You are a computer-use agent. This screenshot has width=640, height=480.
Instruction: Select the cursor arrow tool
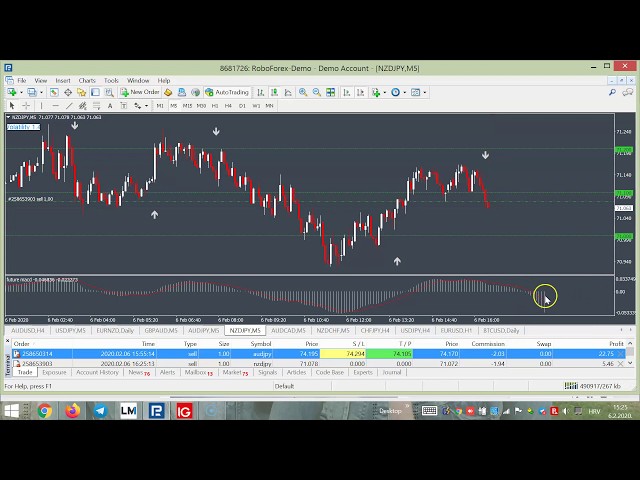click(x=12, y=105)
